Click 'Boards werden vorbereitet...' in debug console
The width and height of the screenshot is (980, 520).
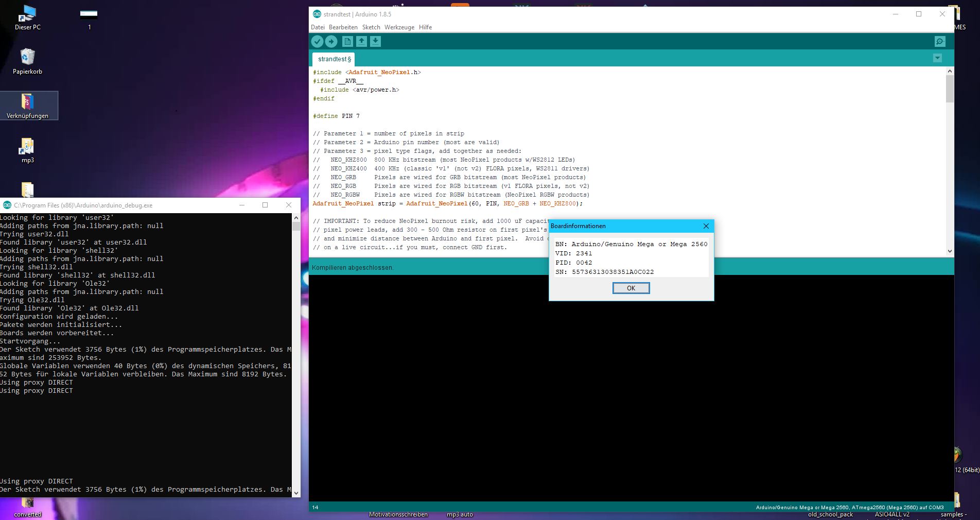tap(57, 333)
